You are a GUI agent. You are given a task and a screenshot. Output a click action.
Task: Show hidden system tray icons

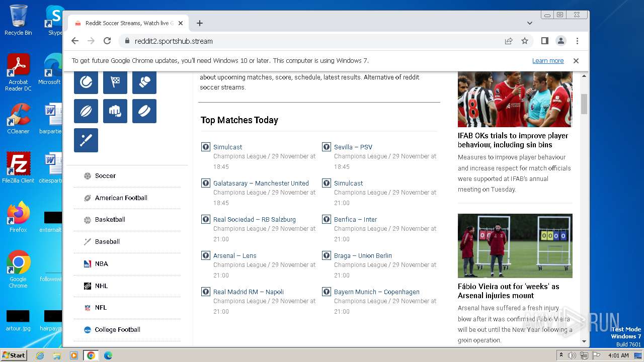(561, 355)
